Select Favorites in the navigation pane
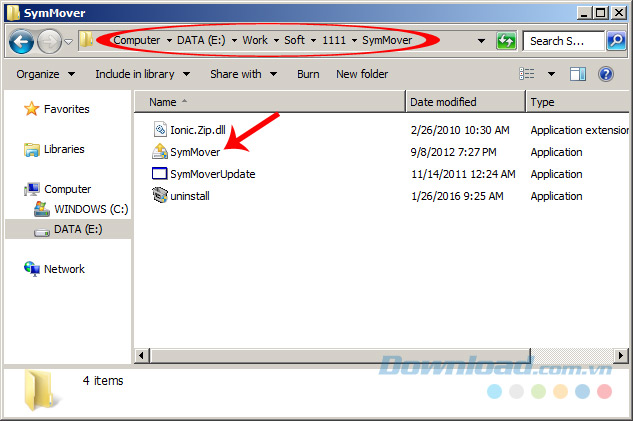The image size is (633, 421). click(67, 109)
